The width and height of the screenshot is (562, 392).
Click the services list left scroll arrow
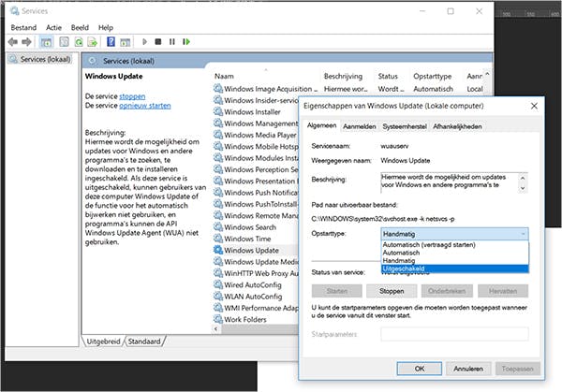215,328
